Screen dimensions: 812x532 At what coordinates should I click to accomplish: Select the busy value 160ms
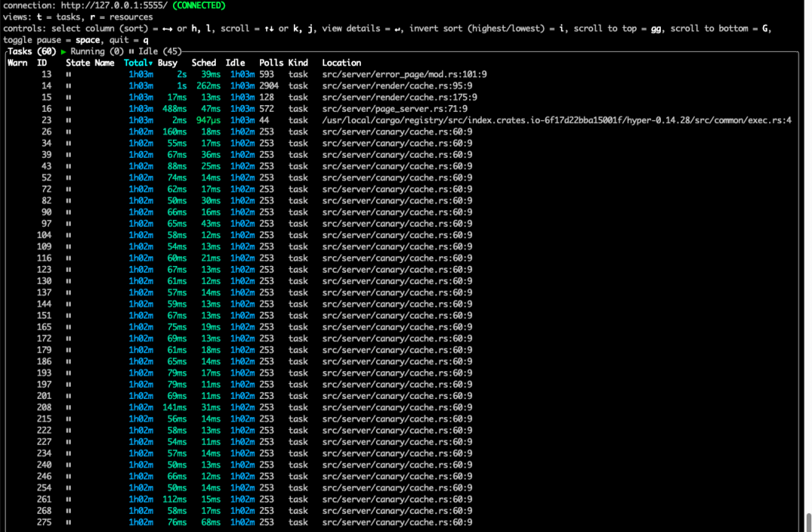click(174, 132)
